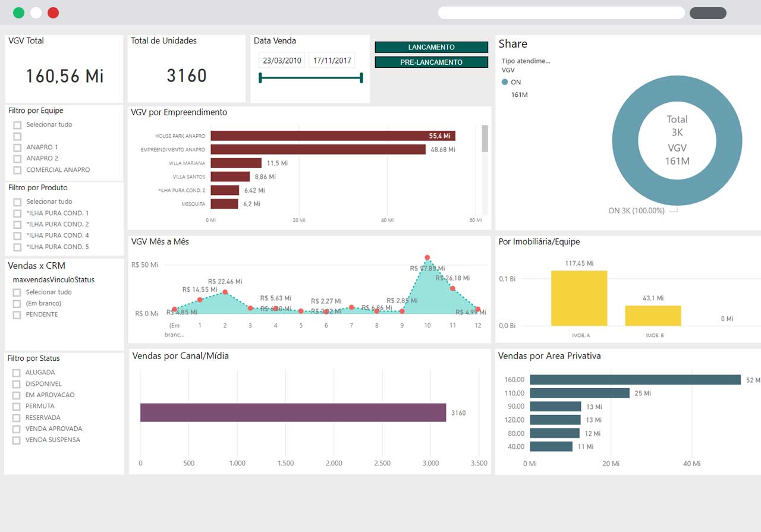Click the VGV Total value 160,56 Mi

[65, 76]
